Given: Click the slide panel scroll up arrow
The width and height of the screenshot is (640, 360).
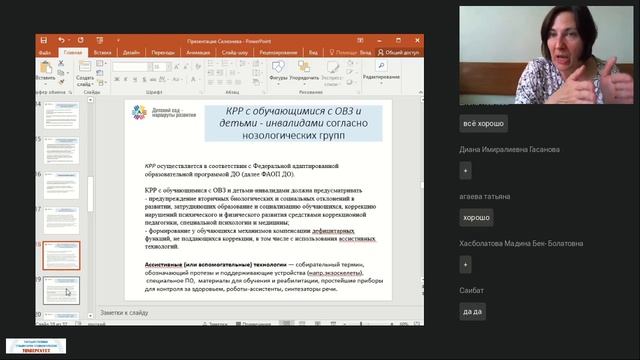Looking at the screenshot, I should [x=91, y=100].
